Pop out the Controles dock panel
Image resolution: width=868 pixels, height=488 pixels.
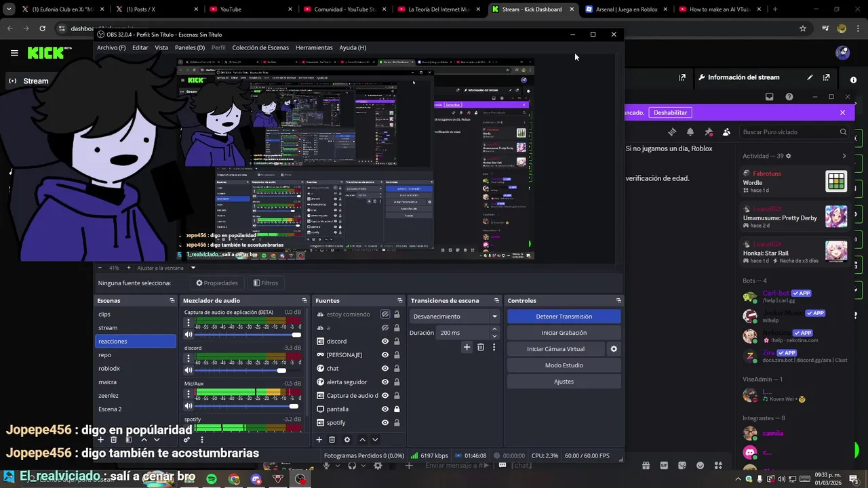[x=618, y=300]
